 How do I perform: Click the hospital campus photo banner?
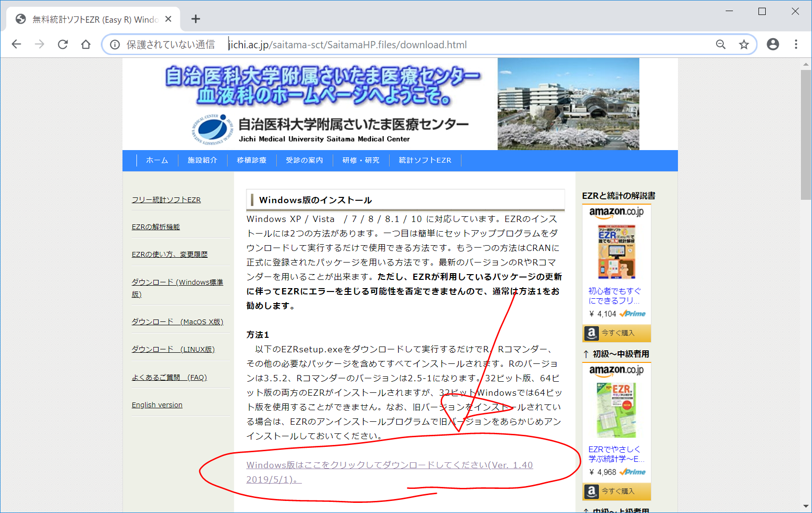click(568, 104)
